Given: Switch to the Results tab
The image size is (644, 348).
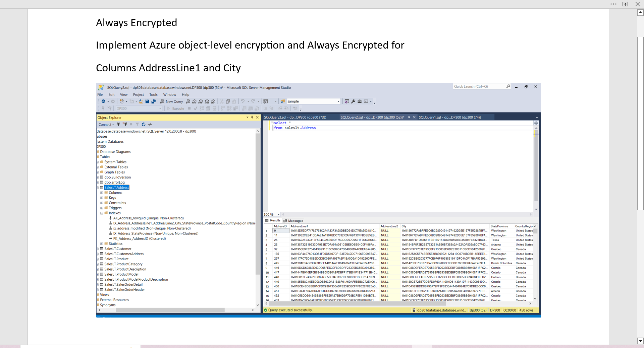Looking at the screenshot, I should (x=273, y=220).
